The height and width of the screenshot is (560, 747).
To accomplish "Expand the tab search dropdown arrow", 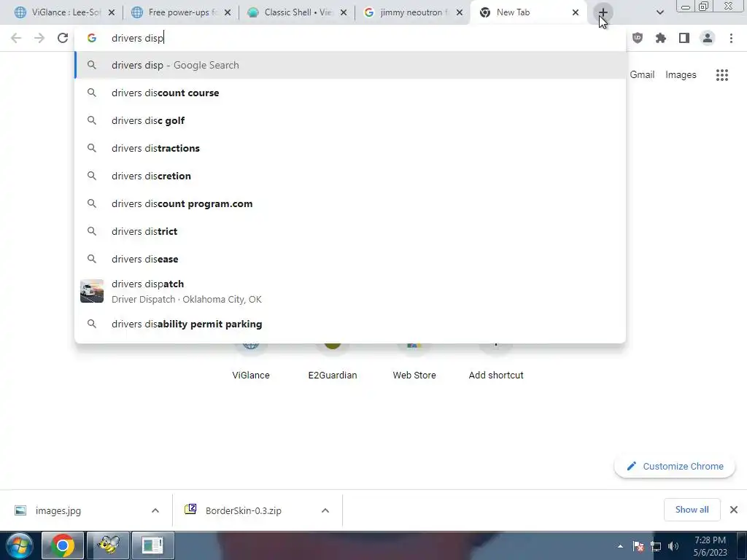I will (x=659, y=12).
